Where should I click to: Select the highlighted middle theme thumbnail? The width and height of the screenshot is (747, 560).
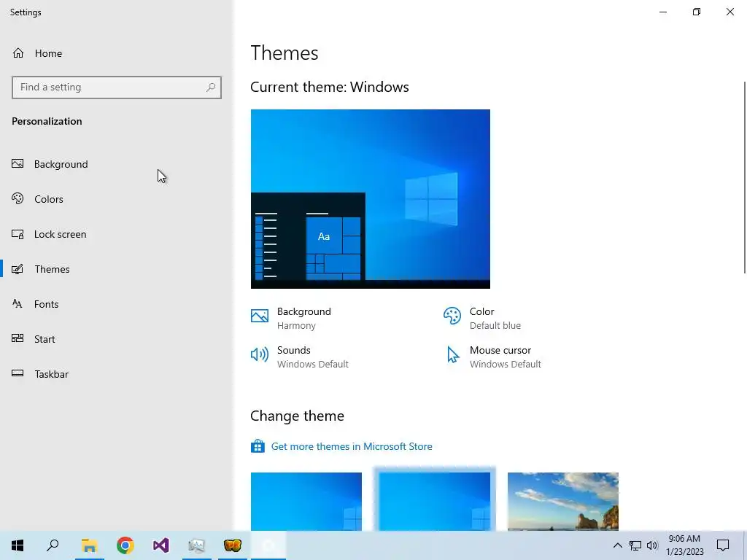[435, 502]
